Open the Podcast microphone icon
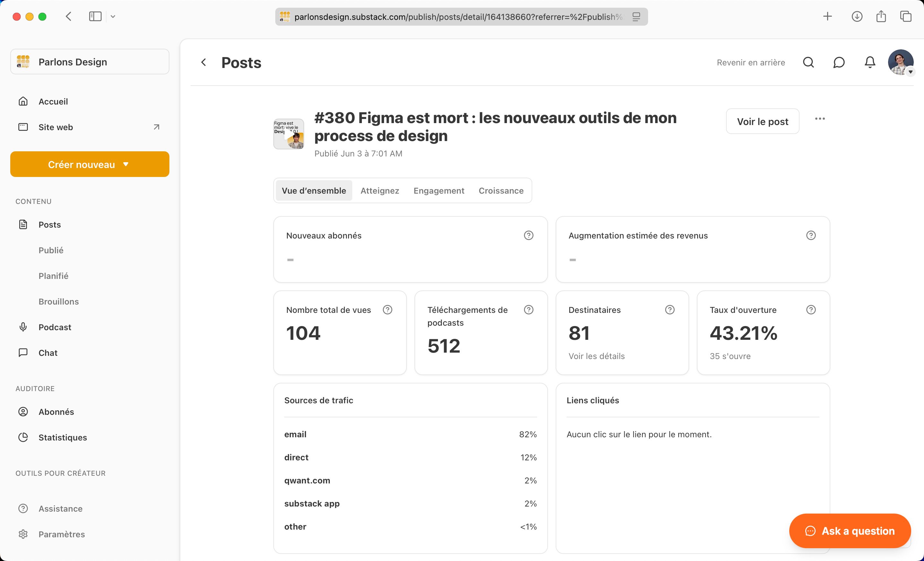This screenshot has height=561, width=924. (x=23, y=327)
